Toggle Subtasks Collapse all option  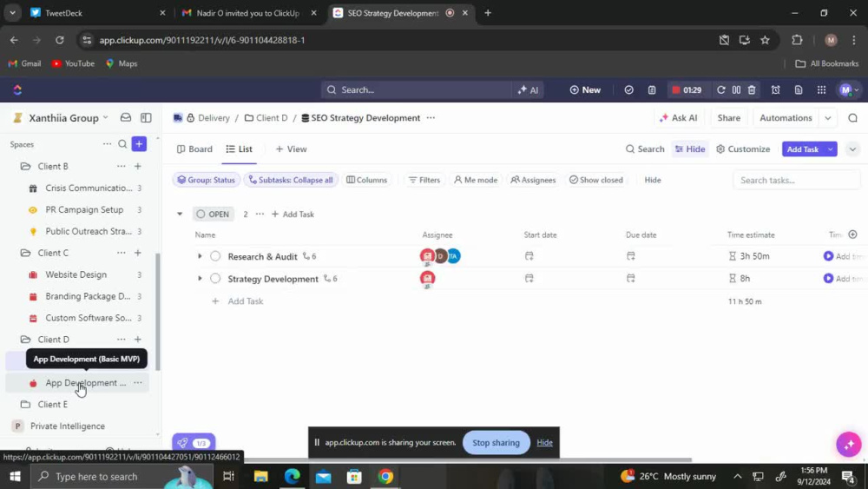[x=291, y=180]
